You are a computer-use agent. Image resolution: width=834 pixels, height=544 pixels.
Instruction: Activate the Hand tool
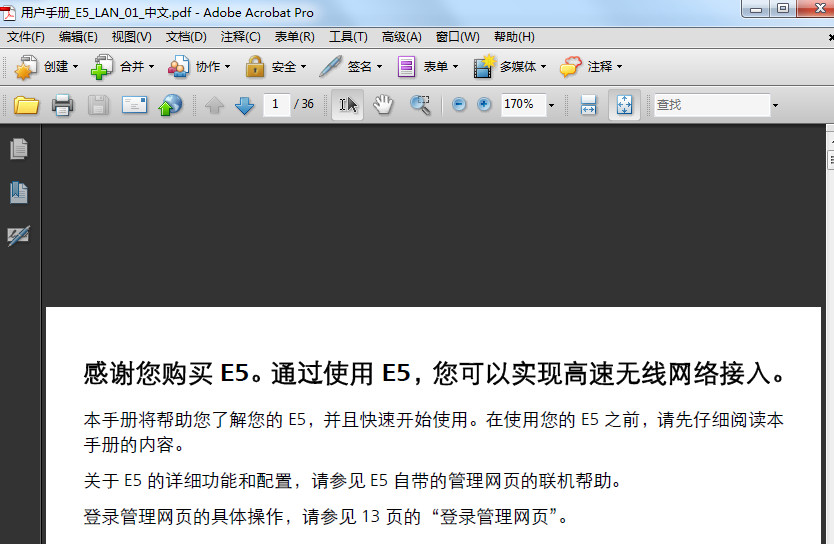click(383, 105)
